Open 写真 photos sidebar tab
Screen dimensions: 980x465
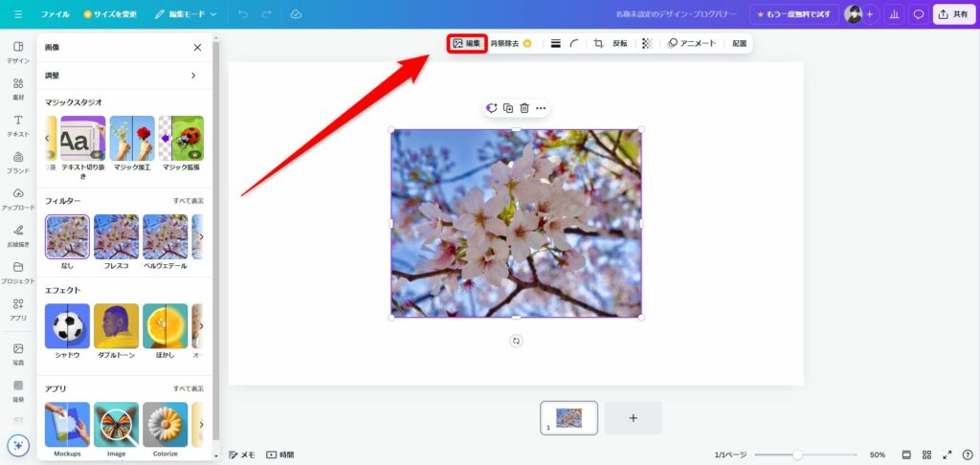pos(18,353)
